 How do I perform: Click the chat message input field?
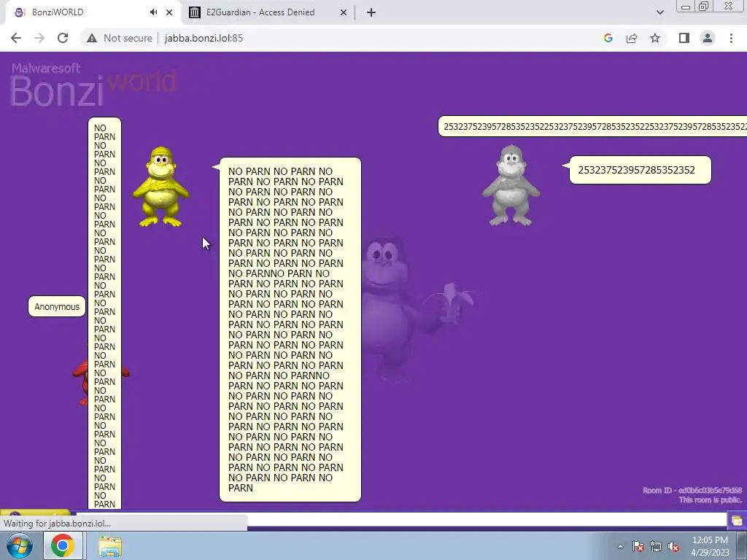click(x=400, y=519)
